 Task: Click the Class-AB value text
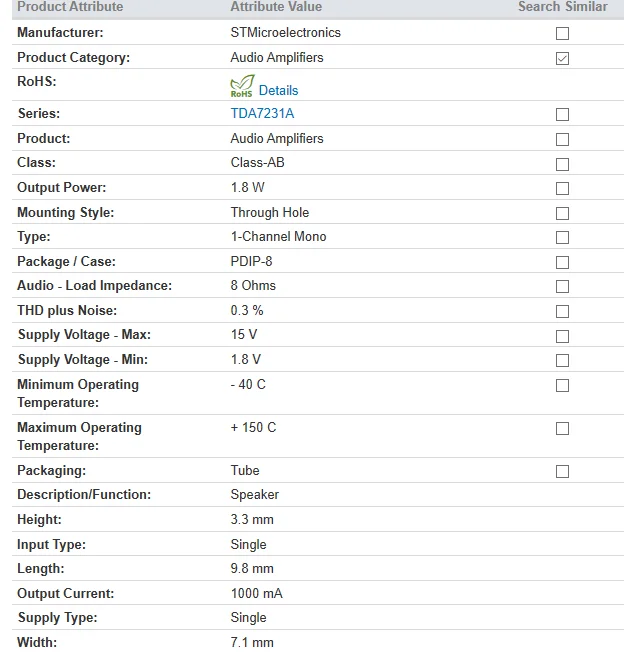point(257,163)
